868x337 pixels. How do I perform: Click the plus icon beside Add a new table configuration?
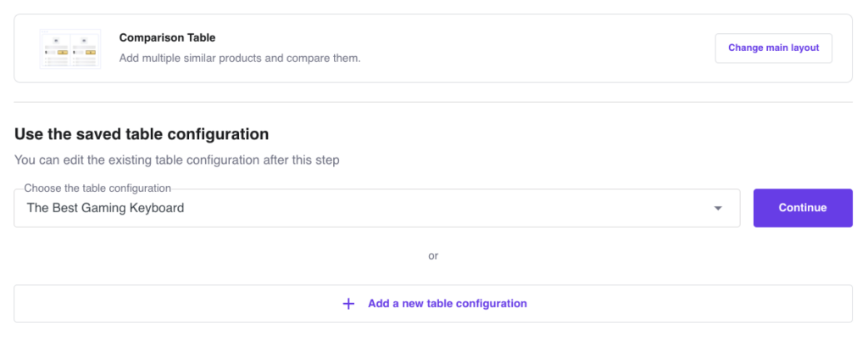[348, 304]
